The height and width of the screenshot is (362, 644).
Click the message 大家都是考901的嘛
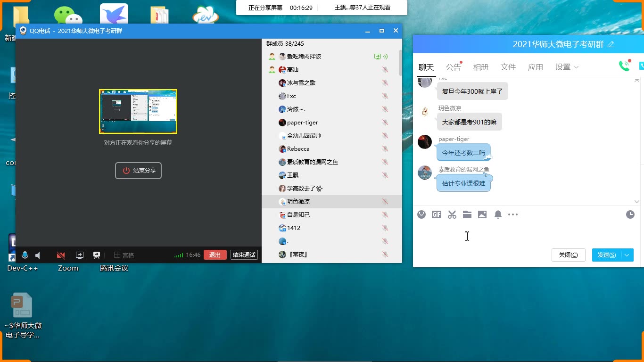point(469,122)
